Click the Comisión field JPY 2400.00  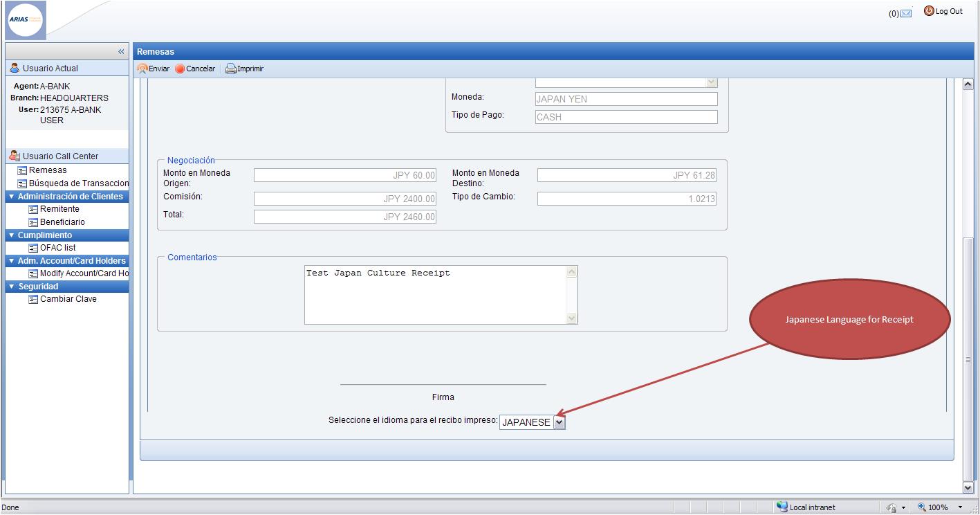345,199
